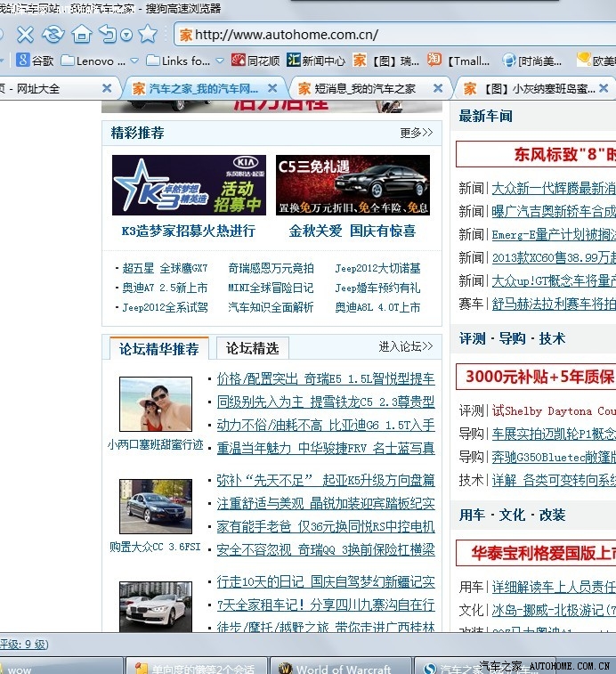Image resolution: width=616 pixels, height=674 pixels.
Task: Open 重温当年魅力 中华骏捷FRV post
Action: click(x=326, y=449)
